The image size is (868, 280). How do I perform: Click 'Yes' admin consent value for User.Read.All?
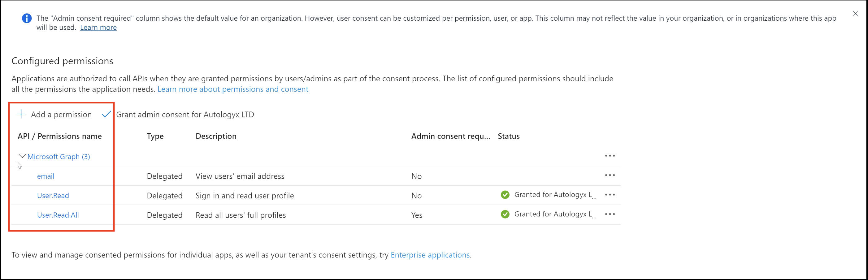(x=417, y=215)
